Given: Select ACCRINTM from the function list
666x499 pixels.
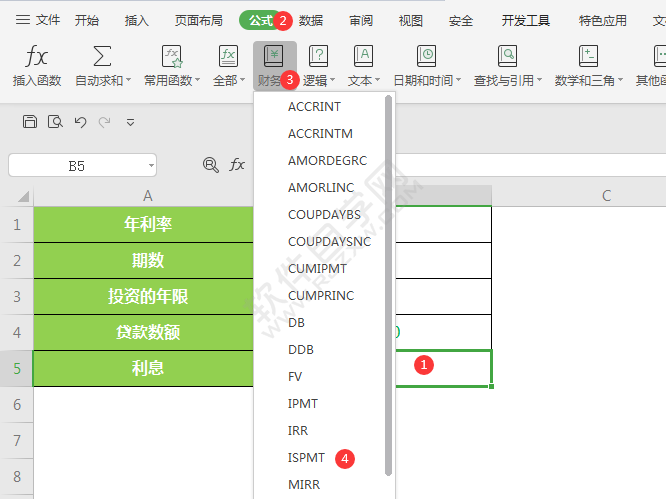Looking at the screenshot, I should click(320, 134).
